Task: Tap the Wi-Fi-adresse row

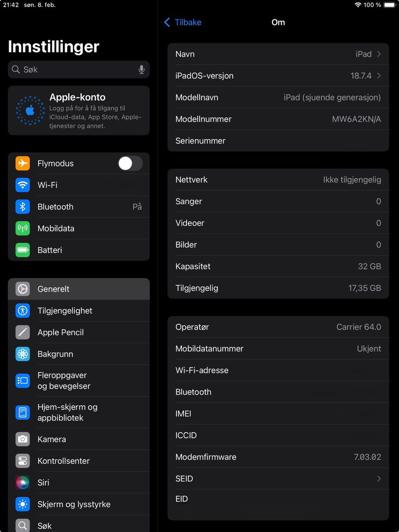Action: pos(278,370)
